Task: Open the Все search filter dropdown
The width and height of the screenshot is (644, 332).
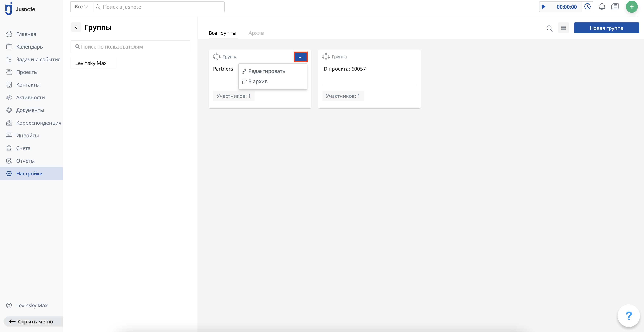Action: point(81,7)
